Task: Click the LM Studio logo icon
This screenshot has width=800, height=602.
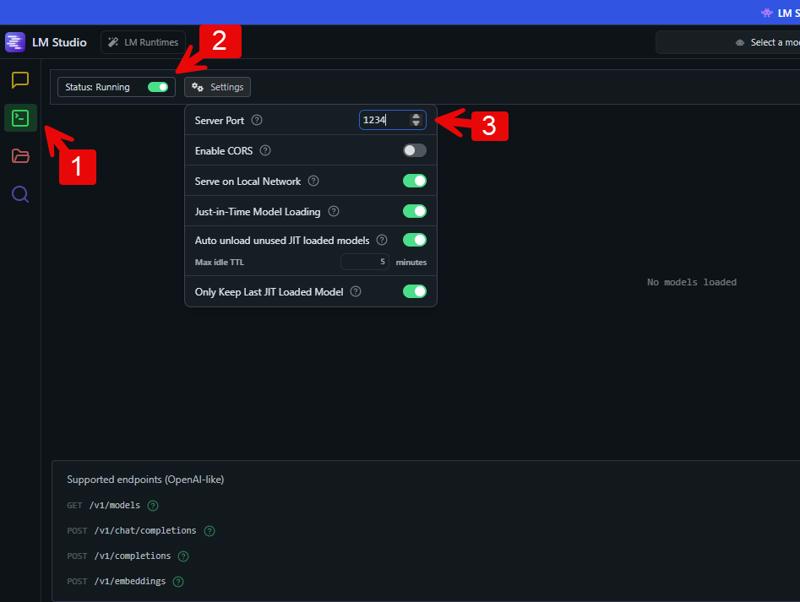Action: [x=15, y=42]
